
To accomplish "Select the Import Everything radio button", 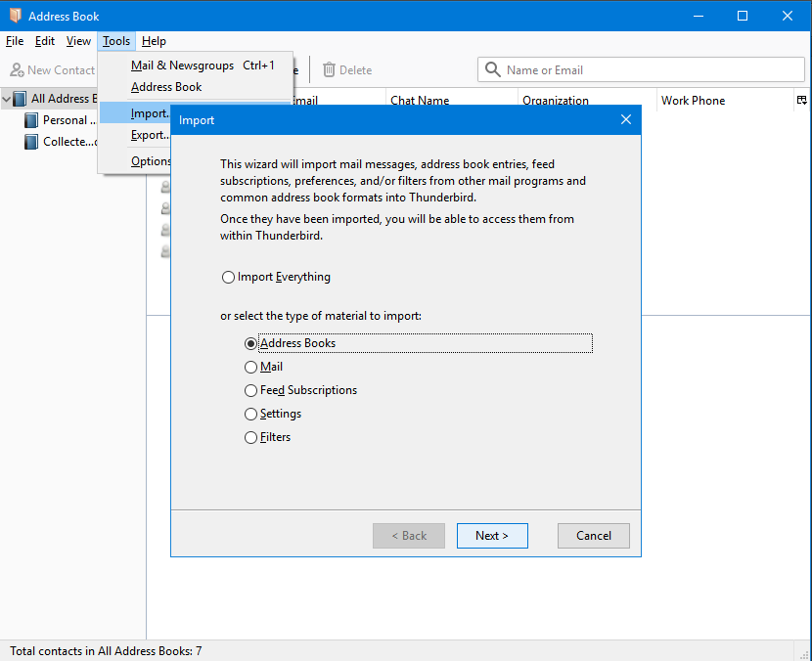I will (x=228, y=277).
